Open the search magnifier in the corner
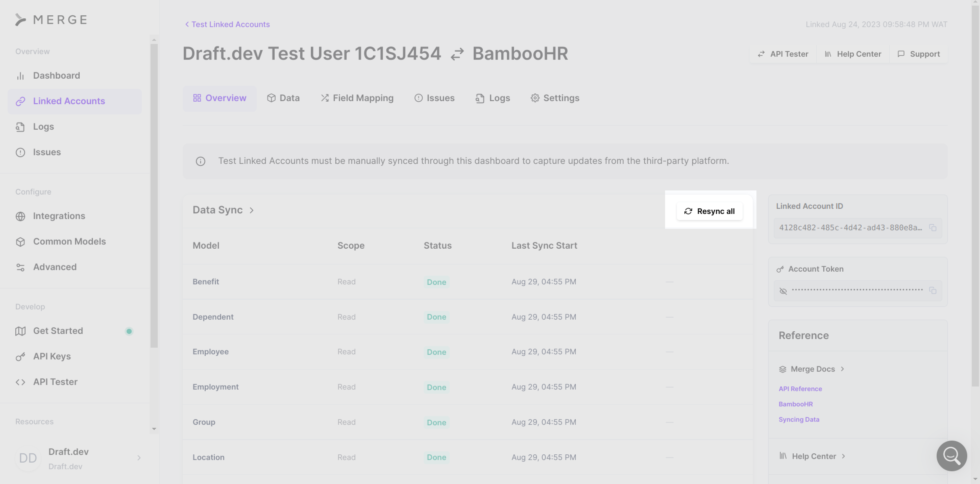Image resolution: width=980 pixels, height=484 pixels. [951, 456]
